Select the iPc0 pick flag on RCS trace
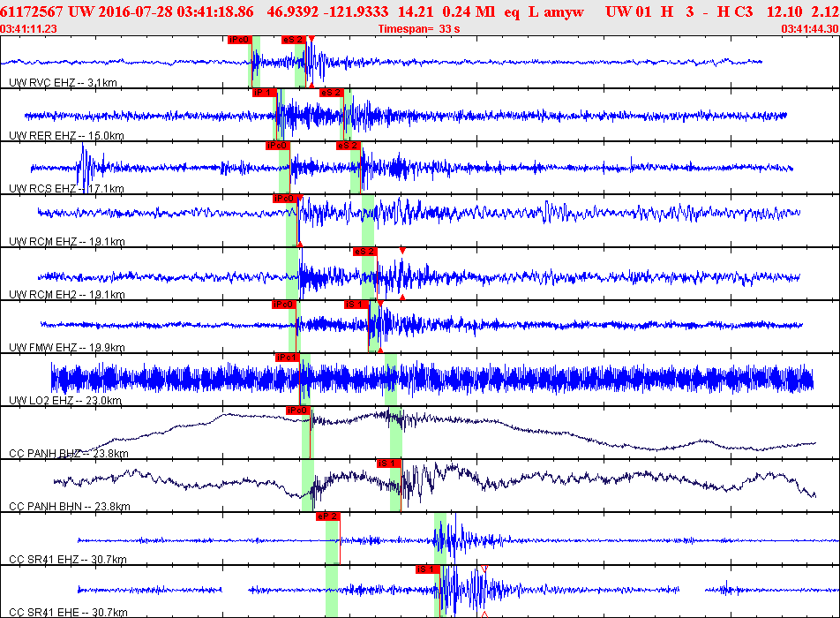The height and width of the screenshot is (618, 840). (276, 146)
